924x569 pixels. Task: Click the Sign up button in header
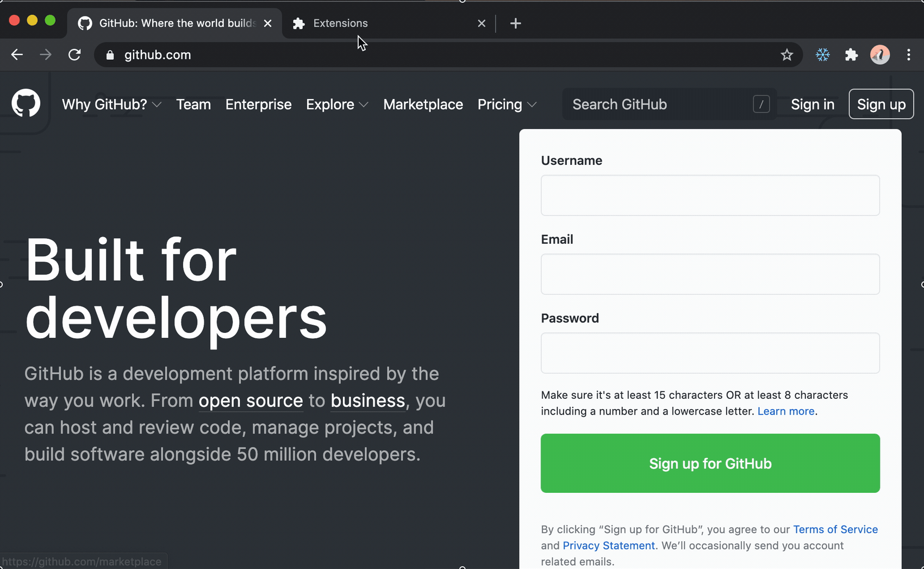[x=881, y=104]
